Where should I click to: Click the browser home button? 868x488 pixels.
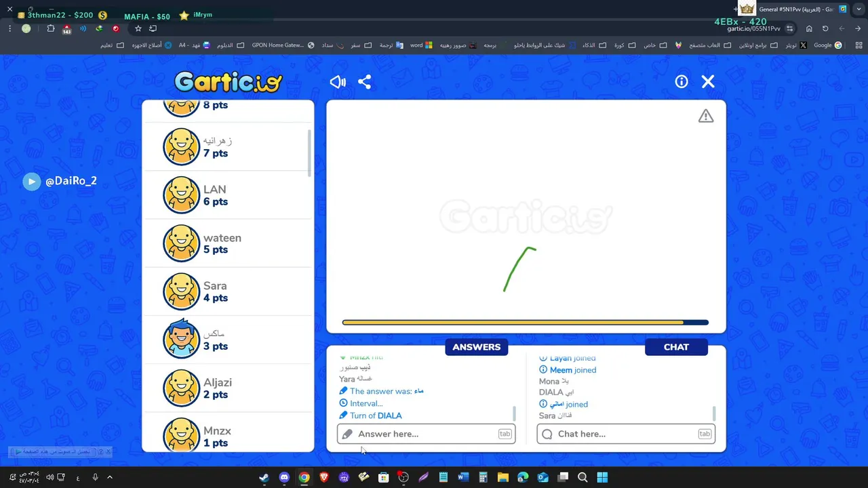809,28
